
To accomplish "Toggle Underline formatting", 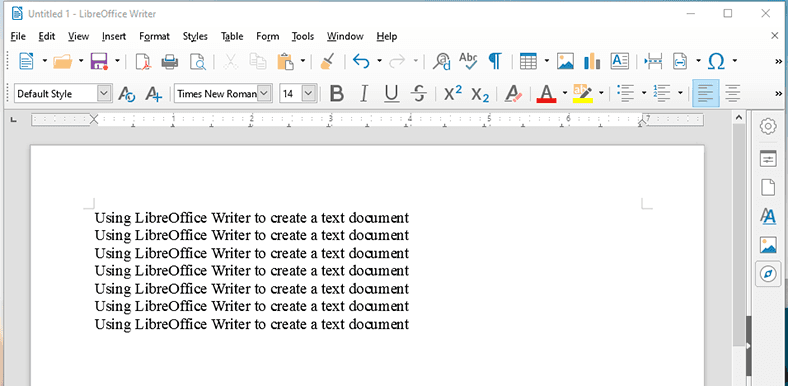I will [x=391, y=93].
